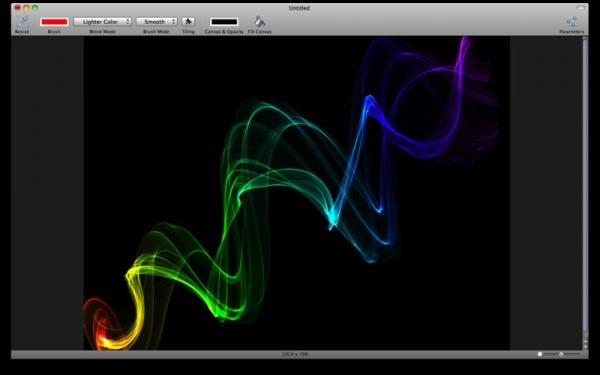Minimize the Untitled window
This screenshot has width=600, height=375.
pos(26,8)
